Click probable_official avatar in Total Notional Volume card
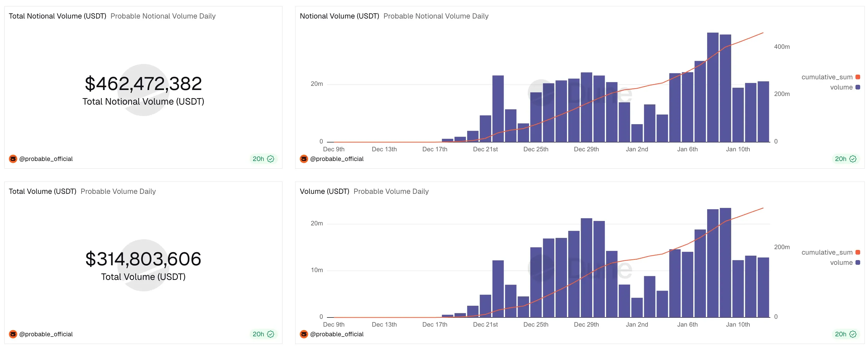868x348 pixels. point(13,159)
